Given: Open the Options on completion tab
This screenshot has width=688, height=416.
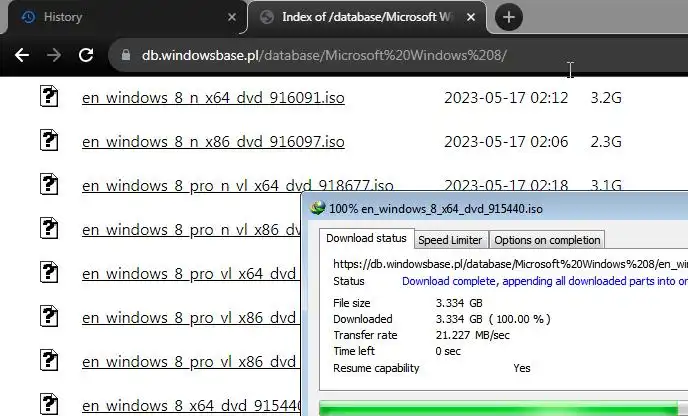Looking at the screenshot, I should tap(547, 240).
